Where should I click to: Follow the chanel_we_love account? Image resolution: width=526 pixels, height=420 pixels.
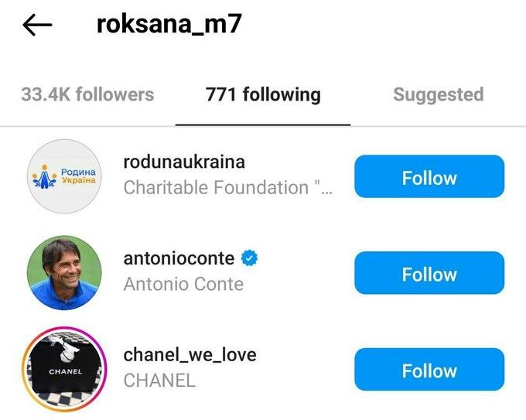tap(429, 370)
